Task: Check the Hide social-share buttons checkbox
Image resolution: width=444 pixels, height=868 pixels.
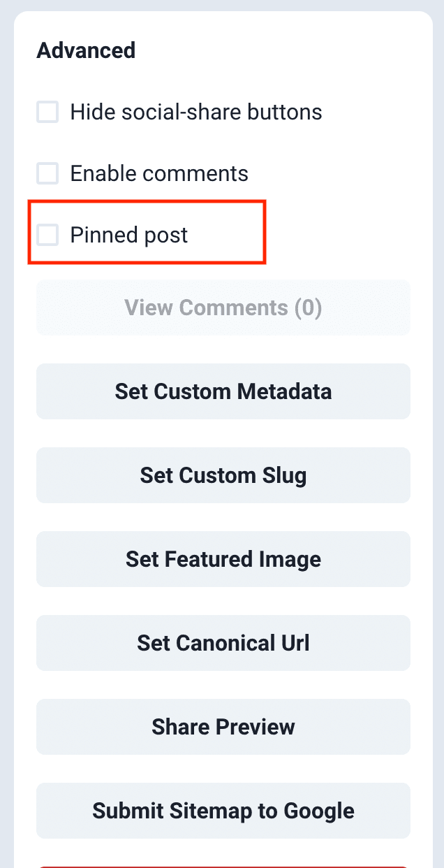Action: click(x=47, y=112)
